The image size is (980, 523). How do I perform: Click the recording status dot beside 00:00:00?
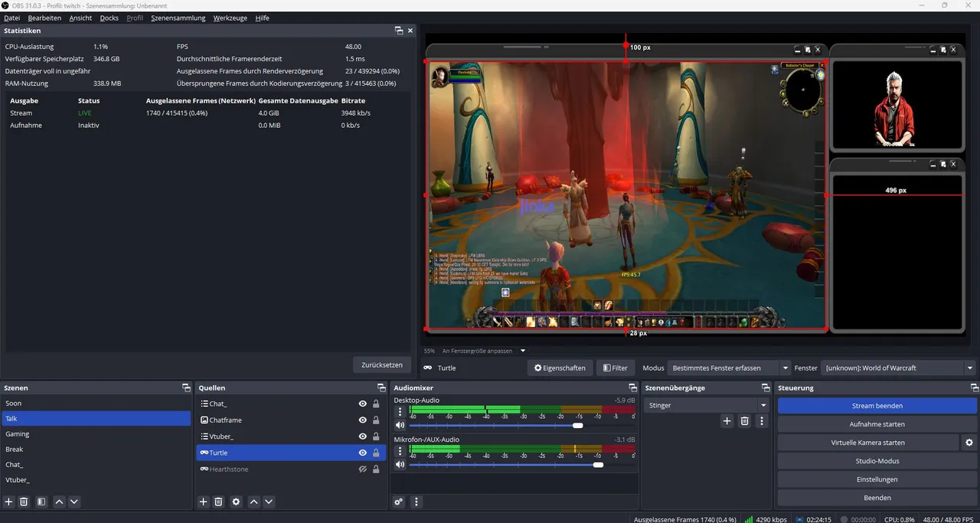tap(844, 518)
